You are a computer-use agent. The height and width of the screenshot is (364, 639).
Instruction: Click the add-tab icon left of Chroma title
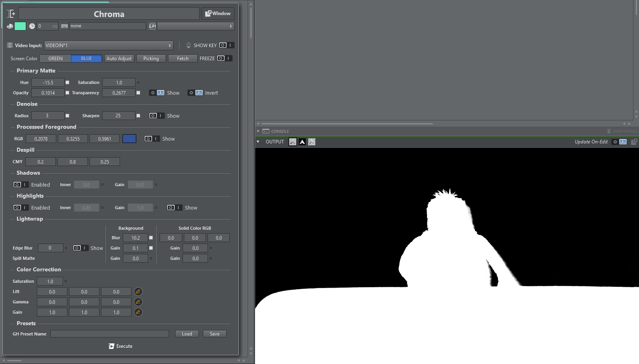(11, 14)
